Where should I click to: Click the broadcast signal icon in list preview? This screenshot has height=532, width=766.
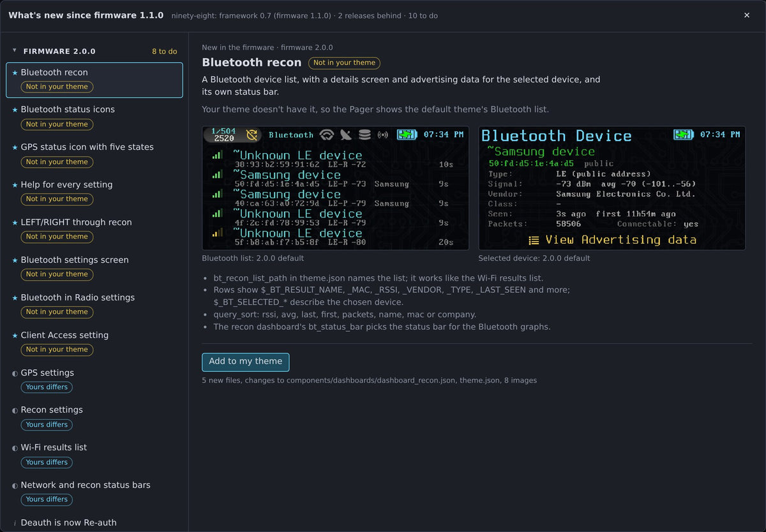[383, 135]
